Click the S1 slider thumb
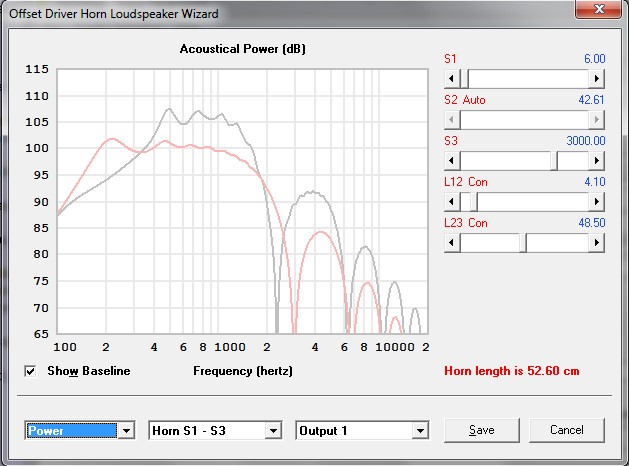The image size is (629, 466). click(x=465, y=78)
